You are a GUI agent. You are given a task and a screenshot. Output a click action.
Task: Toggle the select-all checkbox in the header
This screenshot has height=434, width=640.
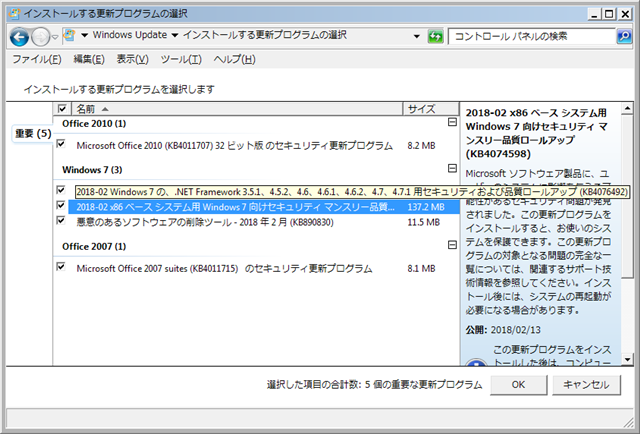pyautogui.click(x=62, y=109)
